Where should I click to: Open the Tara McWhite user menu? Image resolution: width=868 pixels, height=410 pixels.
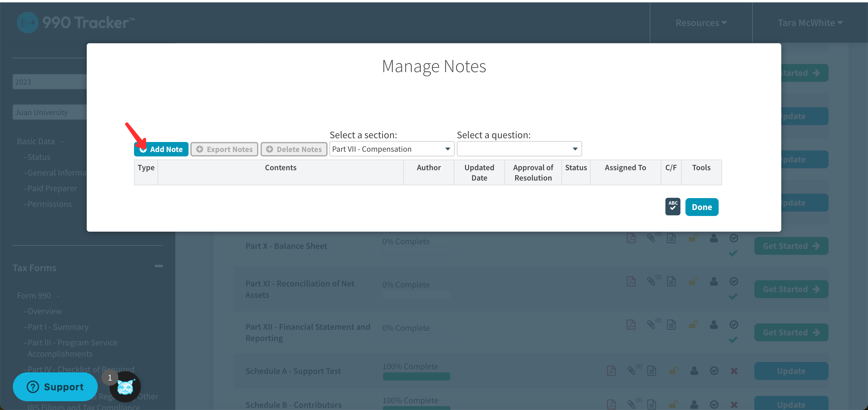pyautogui.click(x=810, y=23)
